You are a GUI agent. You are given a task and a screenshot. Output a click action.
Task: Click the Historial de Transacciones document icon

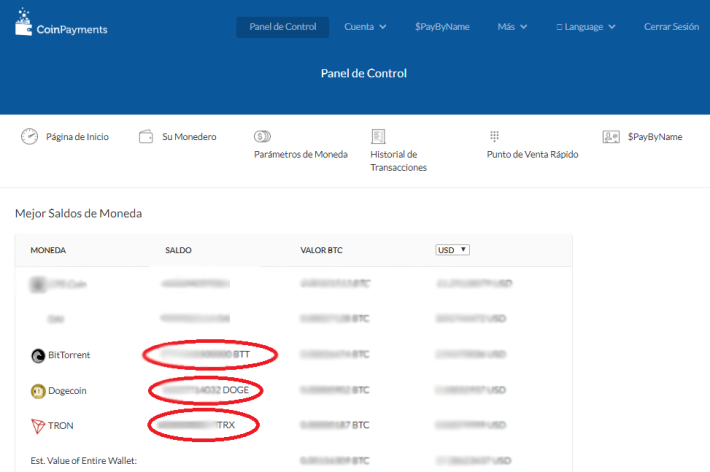point(378,136)
